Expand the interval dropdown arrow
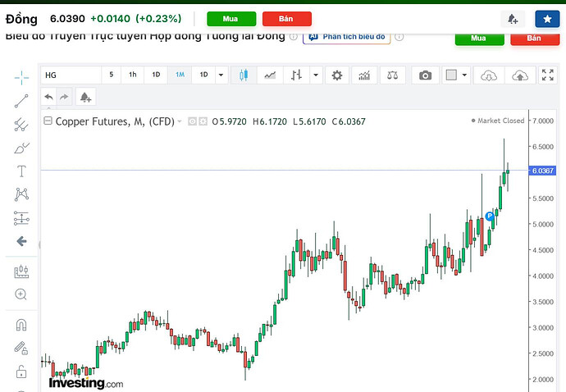Screen dimensions: 566x392 pos(221,75)
